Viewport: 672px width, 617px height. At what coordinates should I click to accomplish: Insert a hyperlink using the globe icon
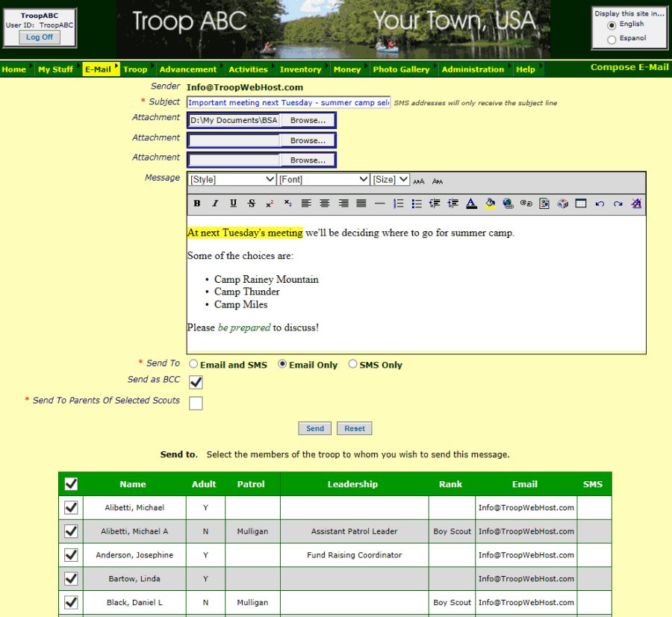[508, 204]
